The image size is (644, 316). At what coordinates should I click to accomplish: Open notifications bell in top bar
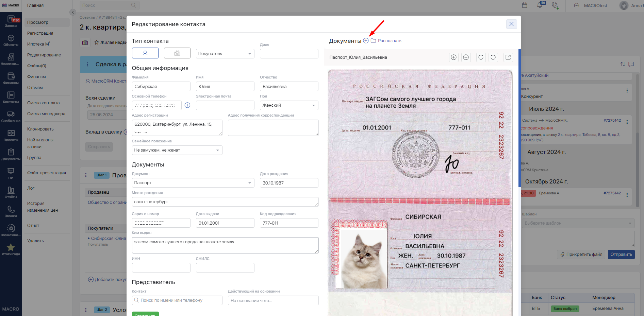(x=540, y=5)
